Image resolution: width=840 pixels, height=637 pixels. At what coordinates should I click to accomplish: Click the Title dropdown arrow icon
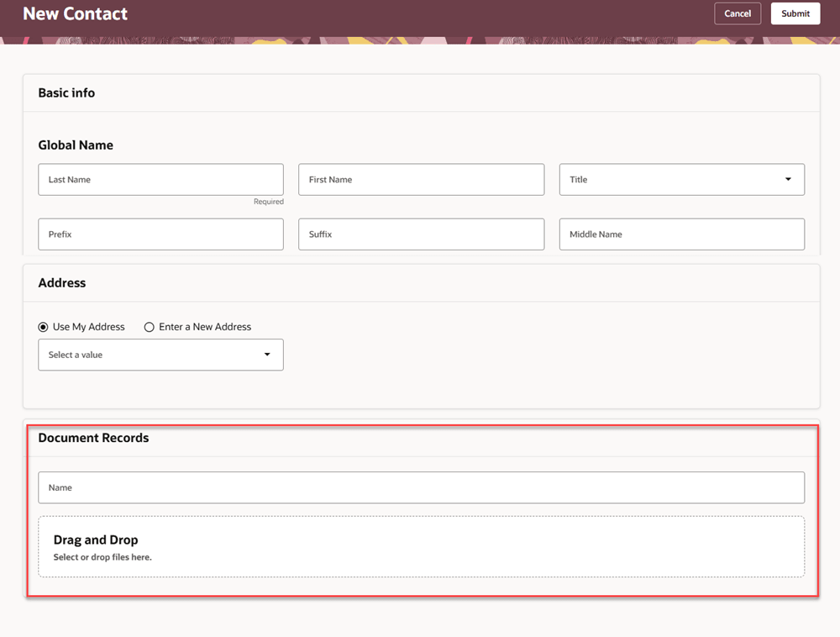788,180
